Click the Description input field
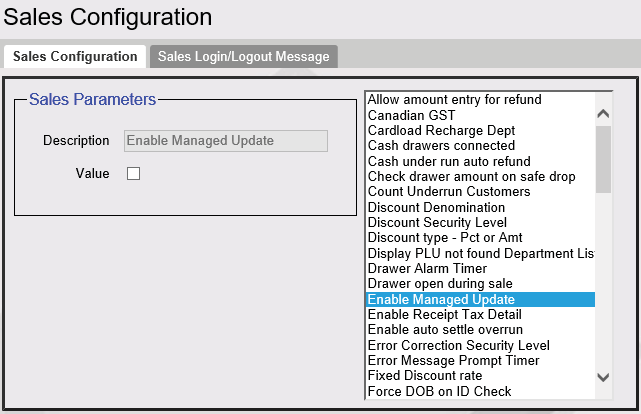The width and height of the screenshot is (641, 414). pos(226,141)
